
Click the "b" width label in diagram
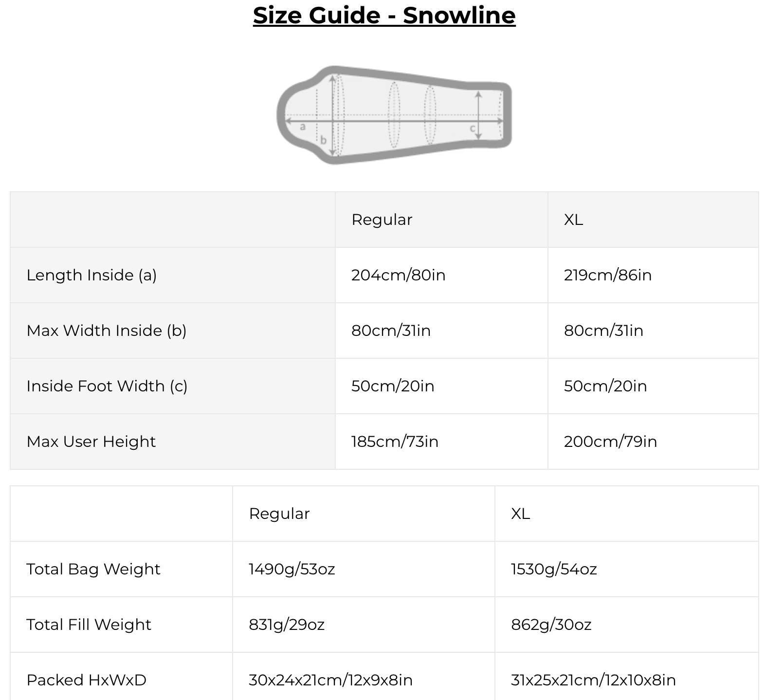[323, 141]
